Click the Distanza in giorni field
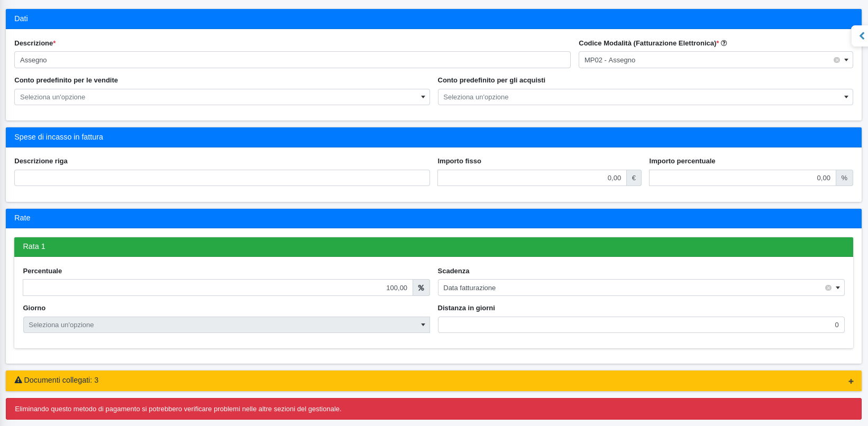This screenshot has height=426, width=868. click(641, 325)
